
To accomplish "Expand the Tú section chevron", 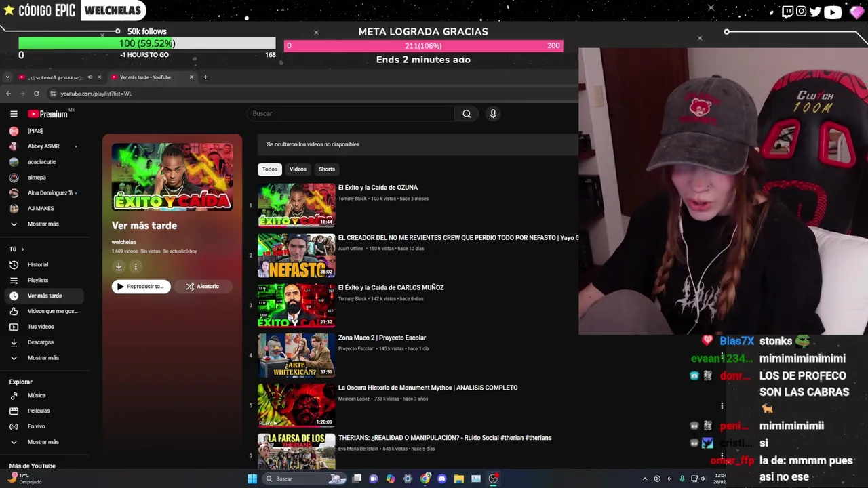I will pos(22,249).
